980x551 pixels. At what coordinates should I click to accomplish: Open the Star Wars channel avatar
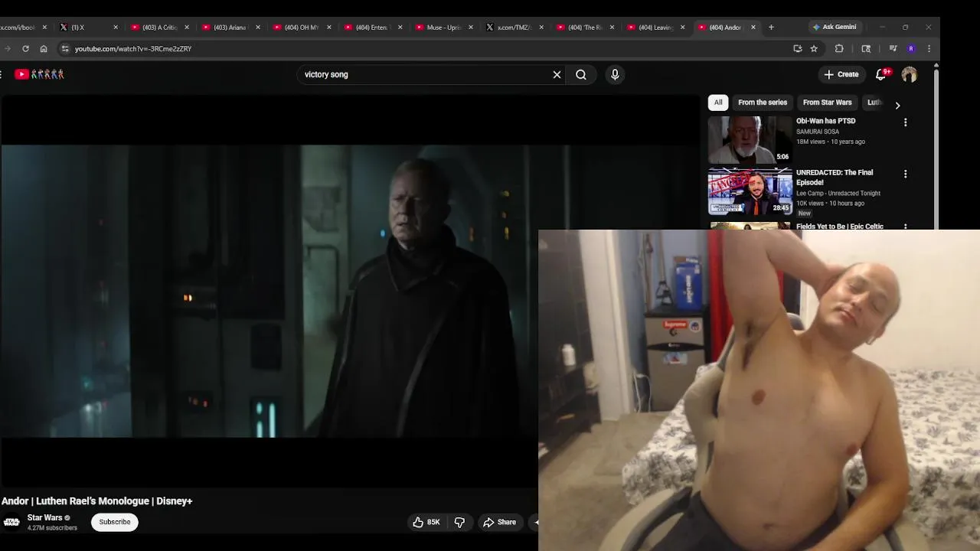[x=11, y=522]
